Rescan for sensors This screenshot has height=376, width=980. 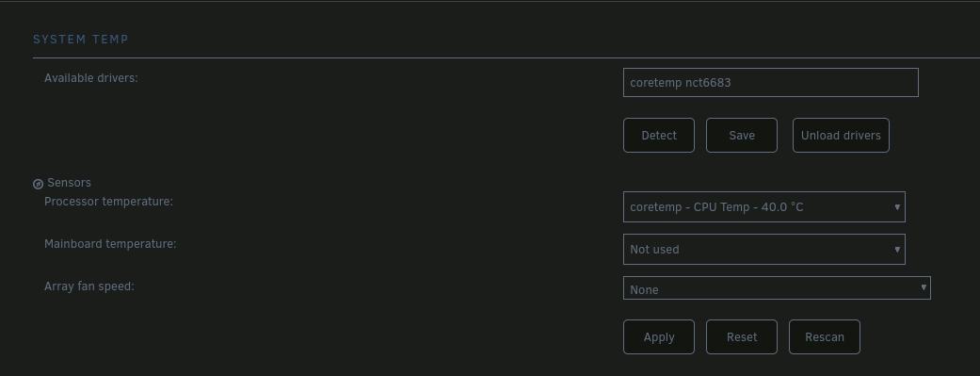tap(825, 337)
